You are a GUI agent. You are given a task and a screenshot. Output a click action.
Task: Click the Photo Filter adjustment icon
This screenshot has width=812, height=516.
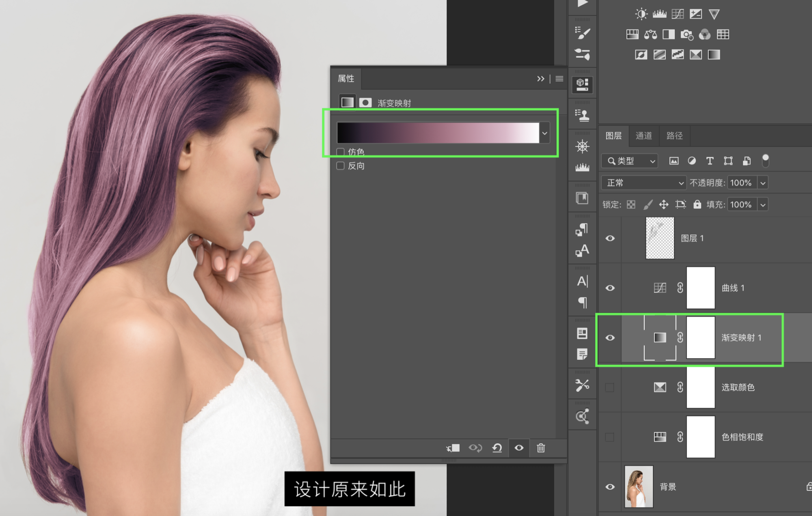point(687,34)
